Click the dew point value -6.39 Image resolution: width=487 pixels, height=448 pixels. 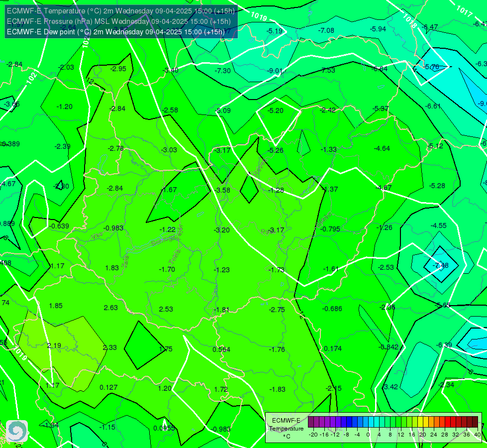coord(444,345)
